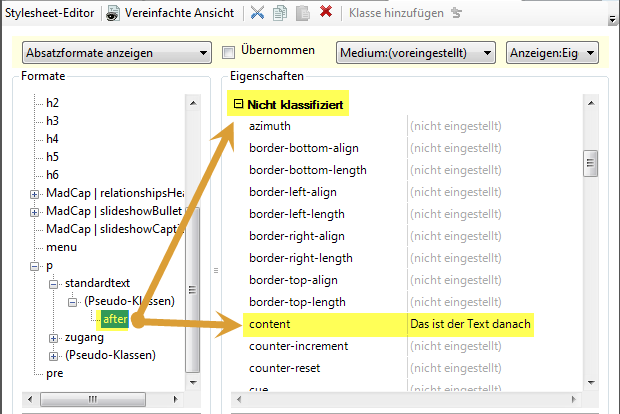The width and height of the screenshot is (620, 414).
Task: Click the Vereinfachte Ansicht eye icon
Action: [113, 13]
